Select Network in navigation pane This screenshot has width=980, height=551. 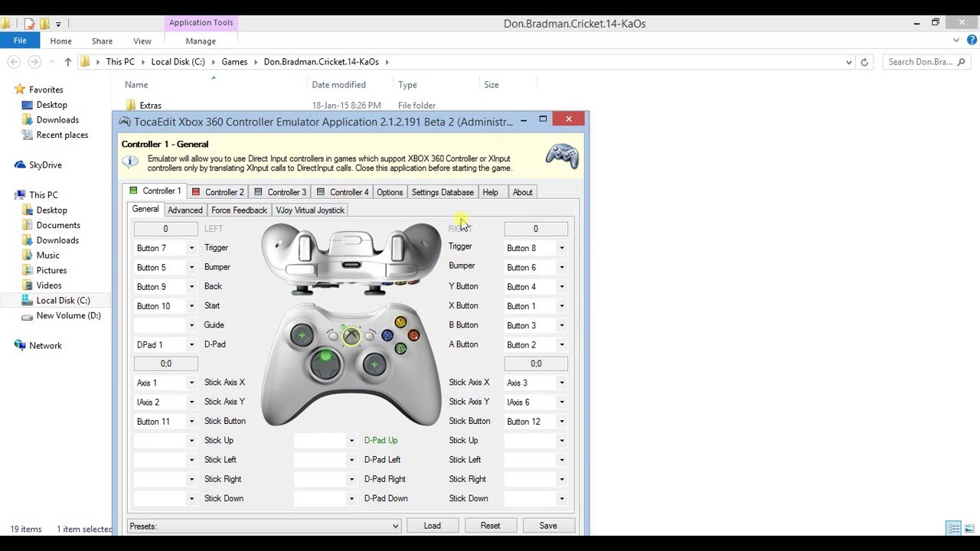pos(45,345)
